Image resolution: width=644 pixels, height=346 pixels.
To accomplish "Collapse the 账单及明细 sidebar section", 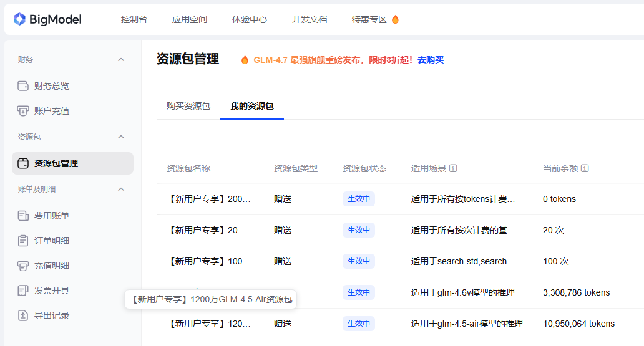I will tap(121, 190).
